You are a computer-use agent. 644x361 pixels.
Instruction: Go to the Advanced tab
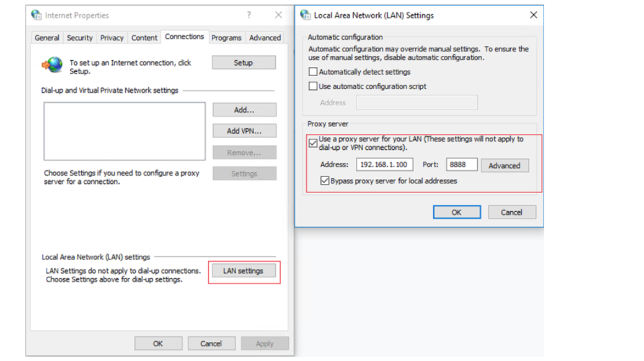coord(265,38)
